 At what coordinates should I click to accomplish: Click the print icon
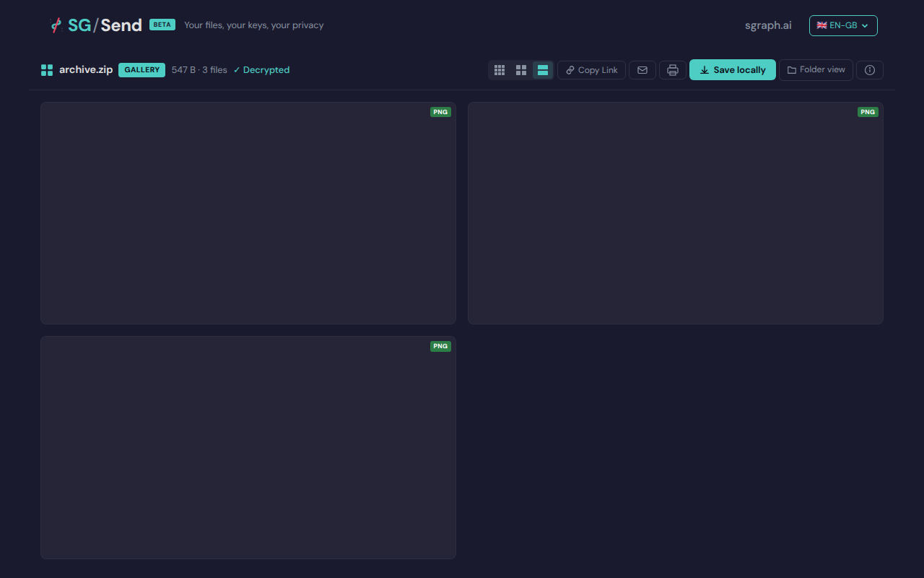pyautogui.click(x=673, y=70)
